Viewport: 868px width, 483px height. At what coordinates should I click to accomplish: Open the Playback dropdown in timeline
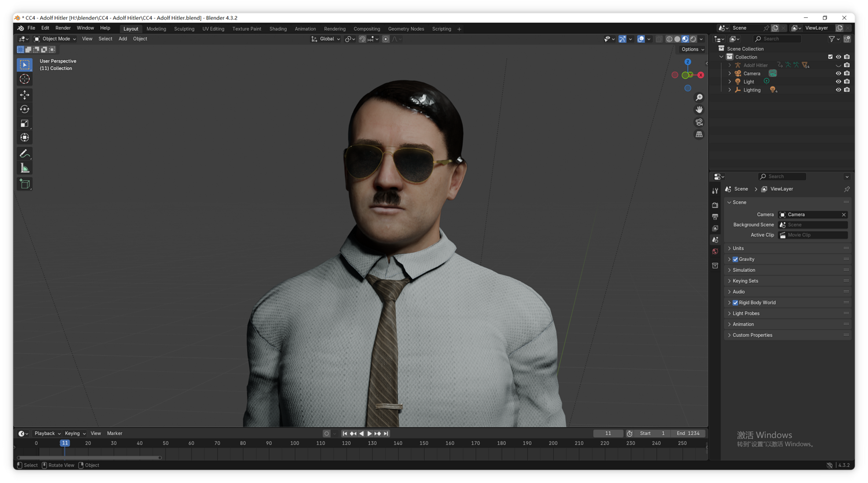(x=47, y=434)
